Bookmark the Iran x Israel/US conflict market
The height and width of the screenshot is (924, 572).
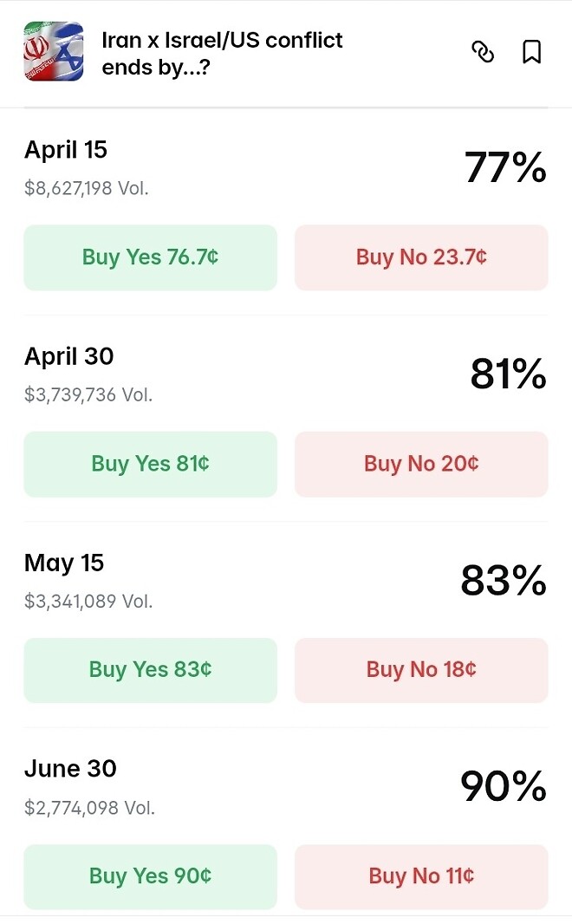[531, 52]
